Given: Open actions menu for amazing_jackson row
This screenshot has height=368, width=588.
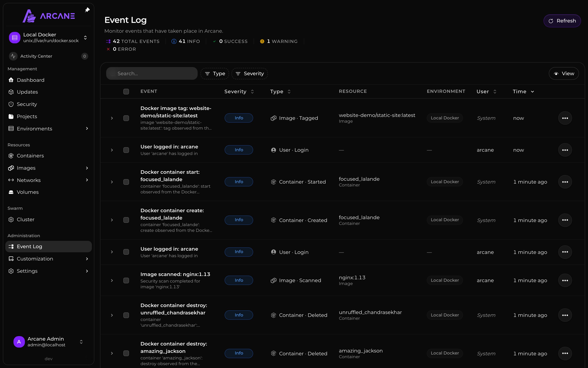Looking at the screenshot, I should pyautogui.click(x=565, y=353).
